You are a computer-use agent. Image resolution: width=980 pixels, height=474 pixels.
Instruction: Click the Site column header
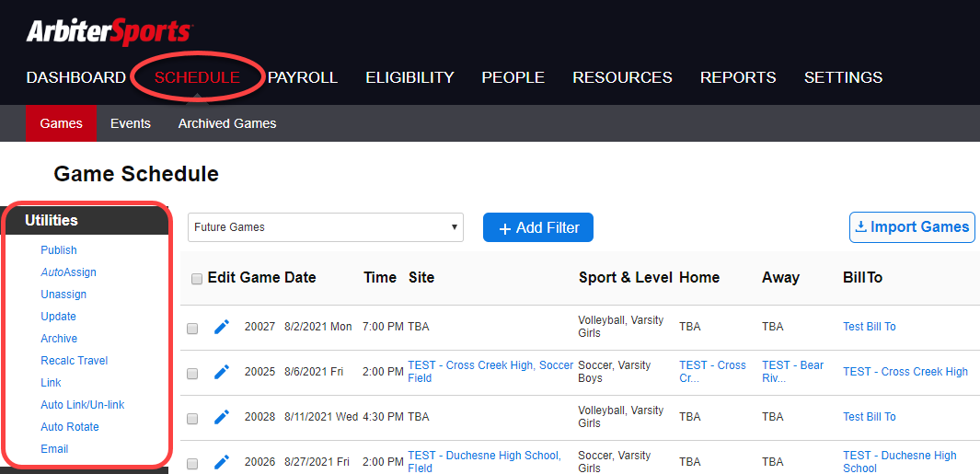pos(421,278)
